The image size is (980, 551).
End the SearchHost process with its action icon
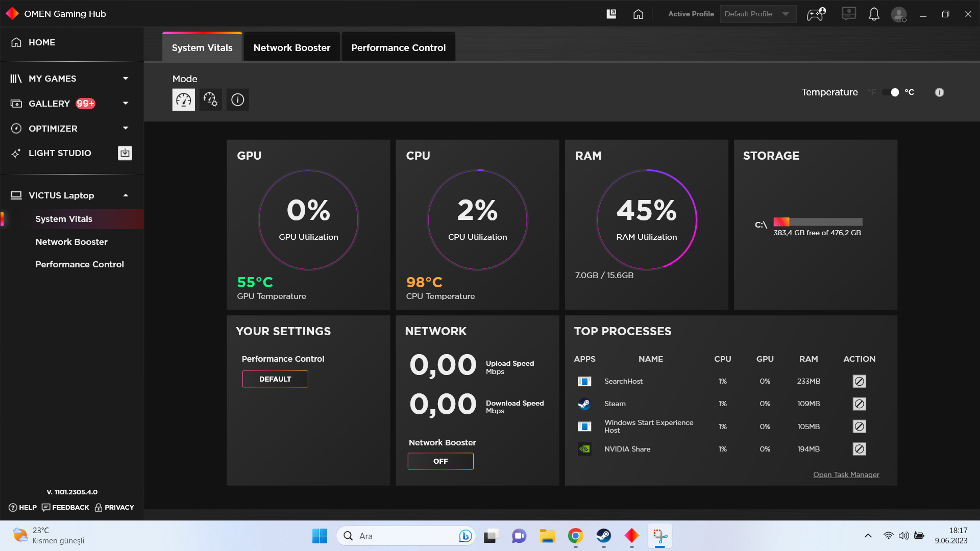point(859,381)
